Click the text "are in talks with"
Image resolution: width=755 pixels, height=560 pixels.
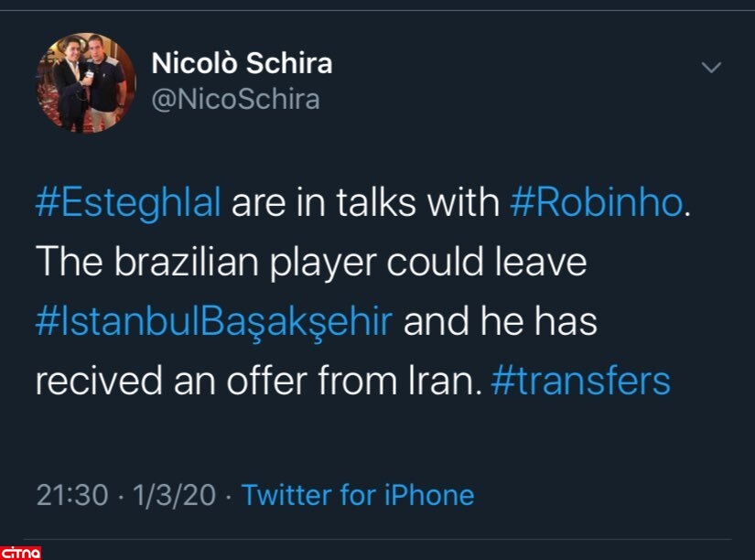(x=364, y=202)
